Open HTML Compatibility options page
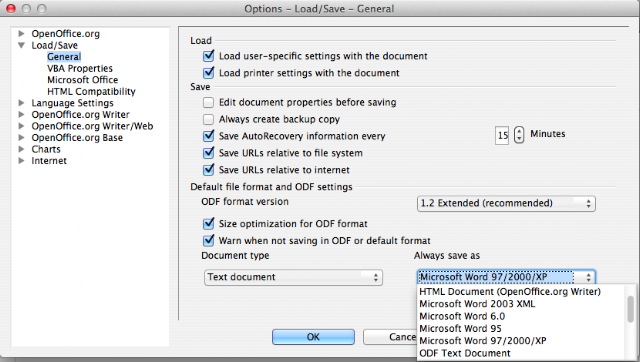 (x=91, y=91)
